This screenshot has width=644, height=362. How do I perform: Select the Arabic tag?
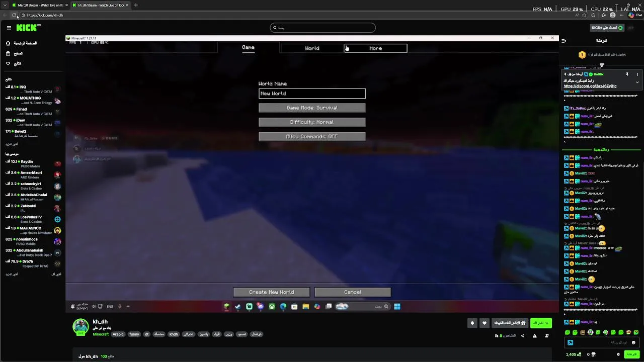tap(118, 334)
